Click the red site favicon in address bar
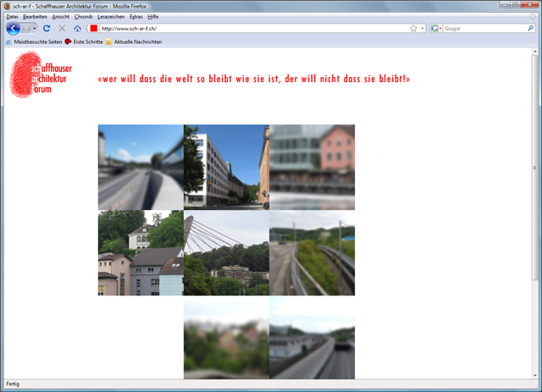 tap(93, 28)
